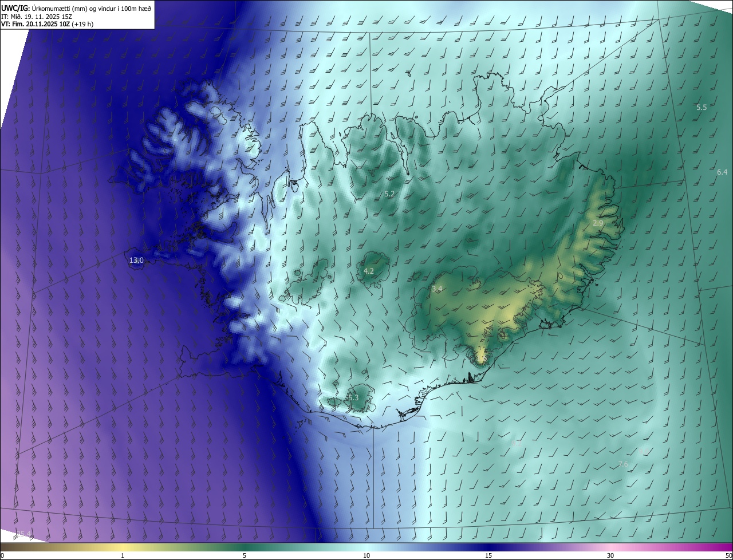Click the 7.6 value label in the southeast sea
Viewport: 733px width, 560px height.
(623, 464)
